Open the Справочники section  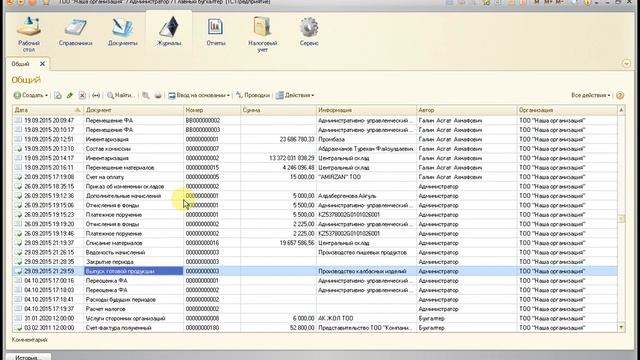coord(76,32)
